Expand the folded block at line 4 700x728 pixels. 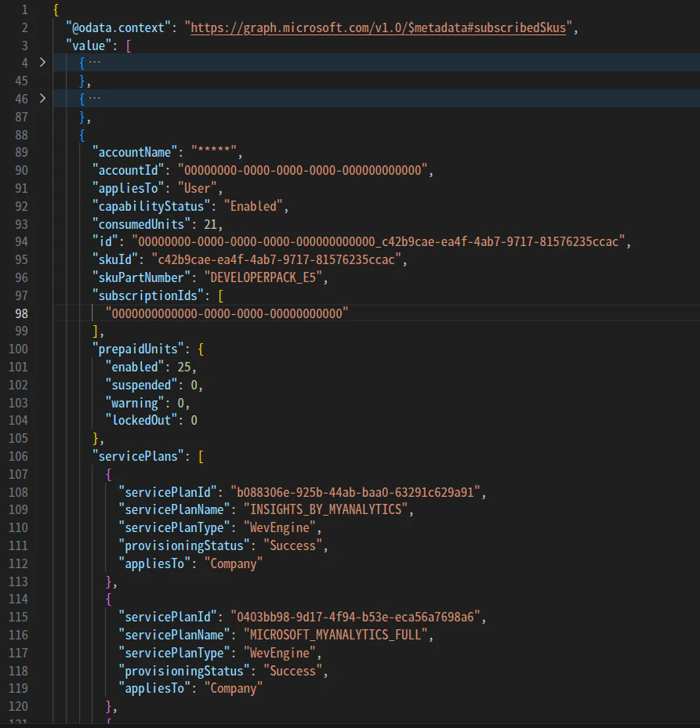pos(42,62)
